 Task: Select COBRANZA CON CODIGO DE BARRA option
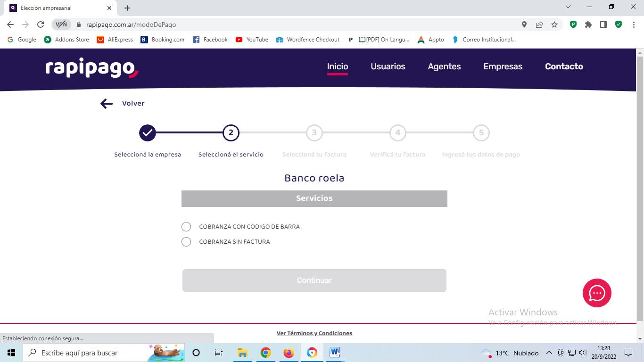point(186,227)
